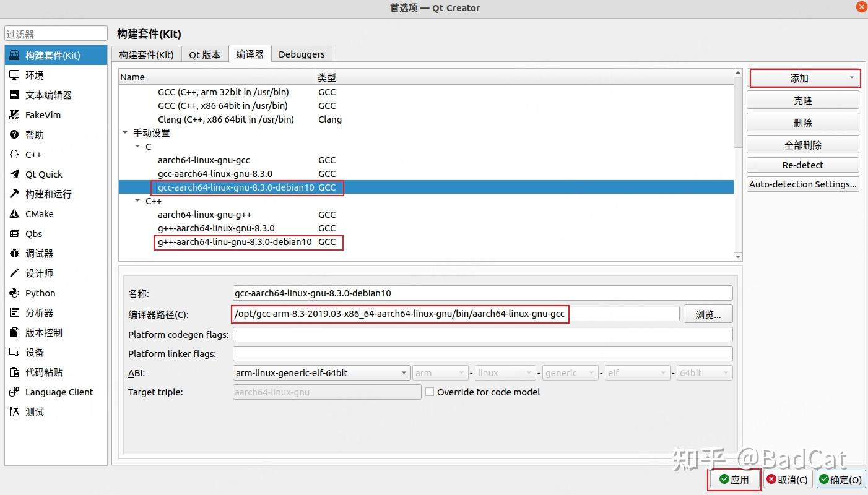Click the 全部删除 button
The height and width of the screenshot is (495, 868).
803,145
